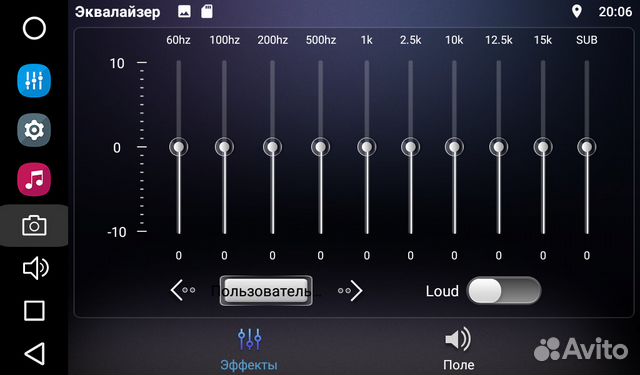Click the SUB slider knob
The image size is (640, 375).
587,147
